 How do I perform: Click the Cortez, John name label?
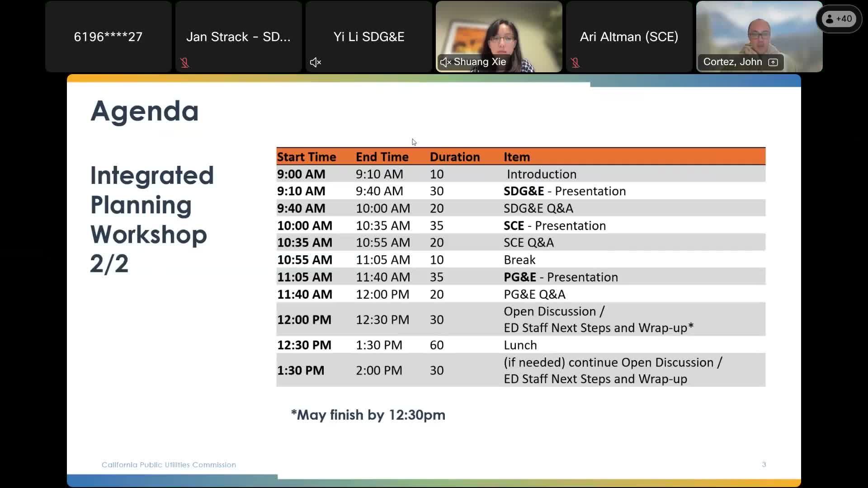coord(732,62)
